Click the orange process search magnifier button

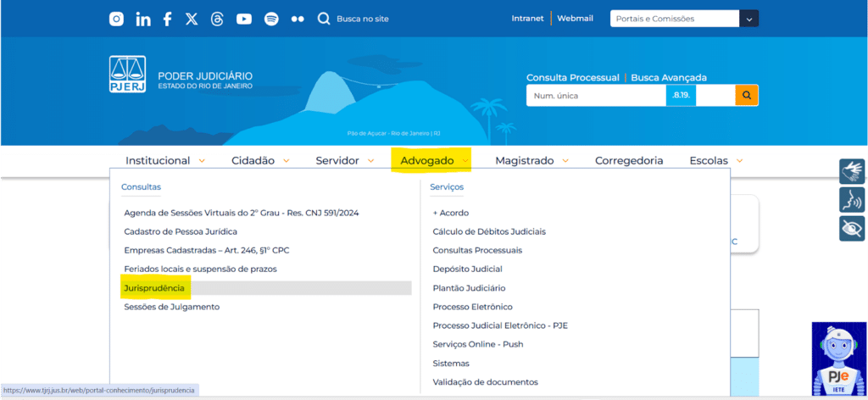click(x=746, y=96)
